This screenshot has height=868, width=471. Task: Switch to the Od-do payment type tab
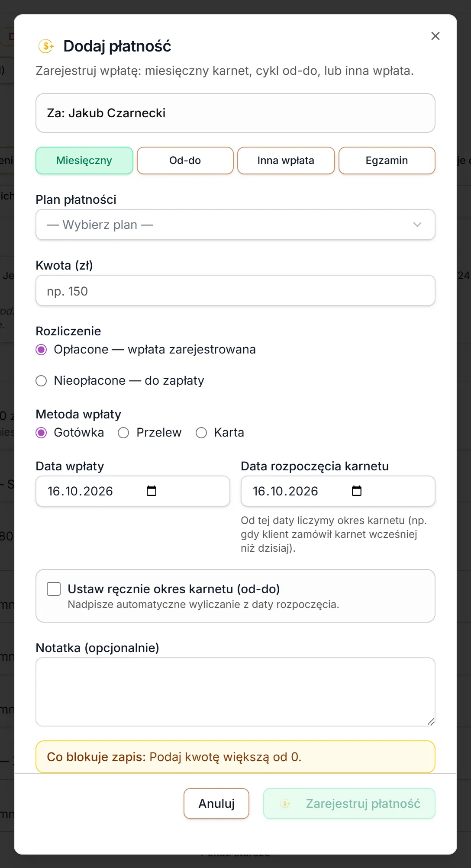[185, 161]
